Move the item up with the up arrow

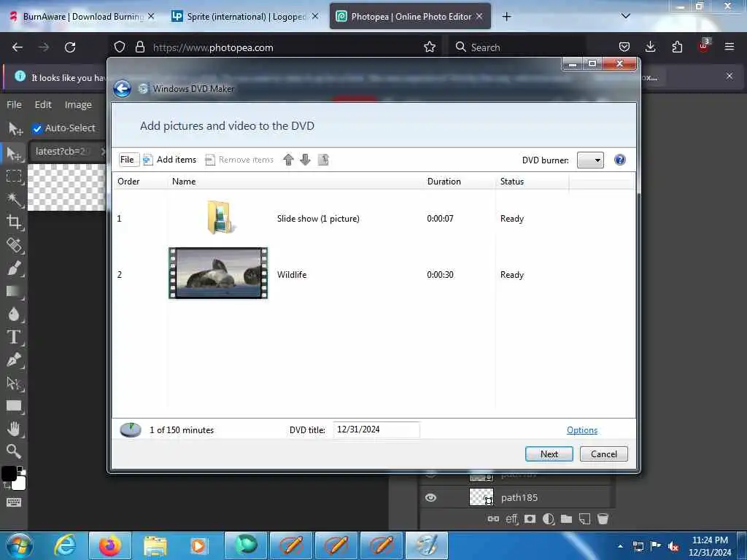288,160
